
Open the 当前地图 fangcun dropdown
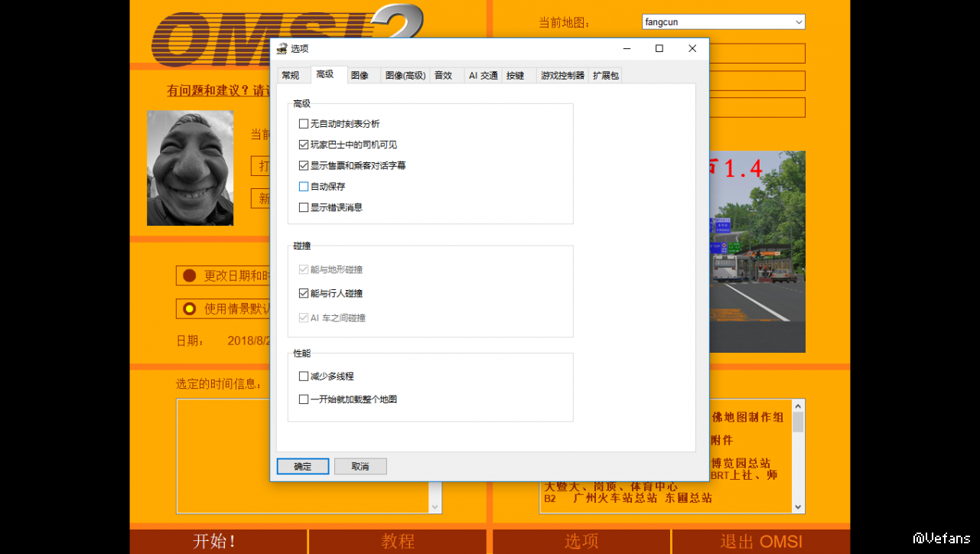[723, 22]
